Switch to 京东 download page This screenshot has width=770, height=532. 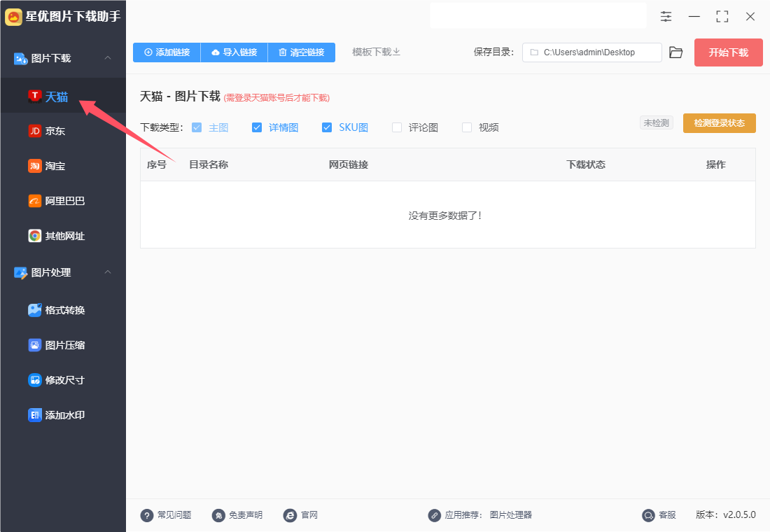pos(63,131)
